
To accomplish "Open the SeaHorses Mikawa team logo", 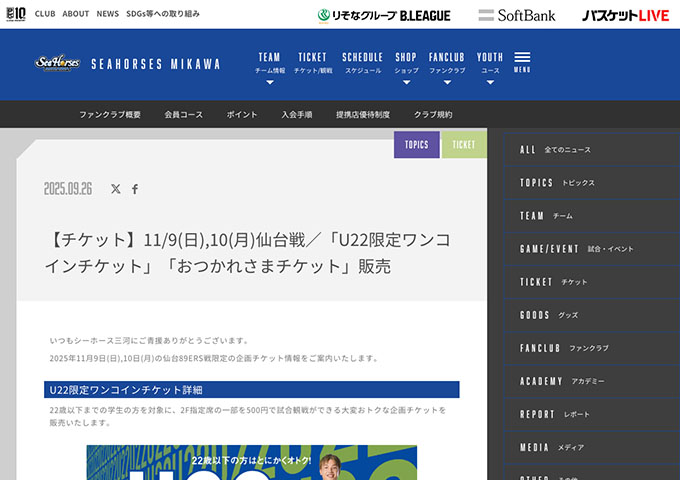I will (57, 63).
